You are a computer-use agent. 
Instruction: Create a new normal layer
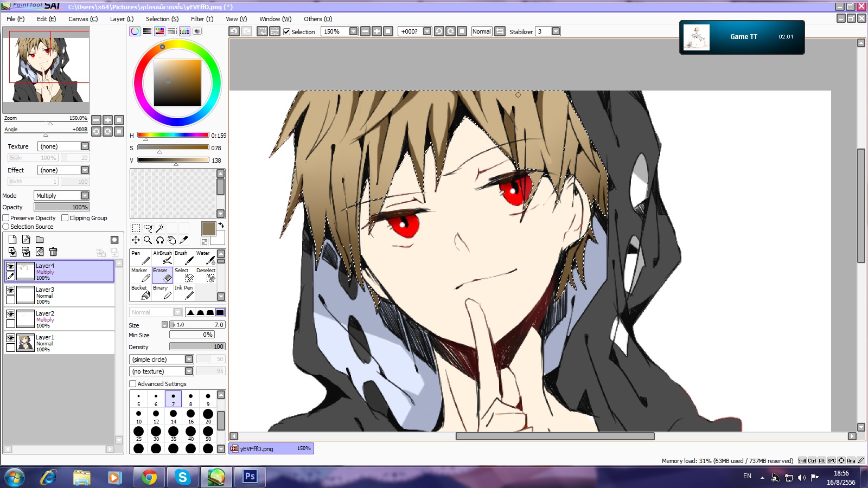coord(12,240)
